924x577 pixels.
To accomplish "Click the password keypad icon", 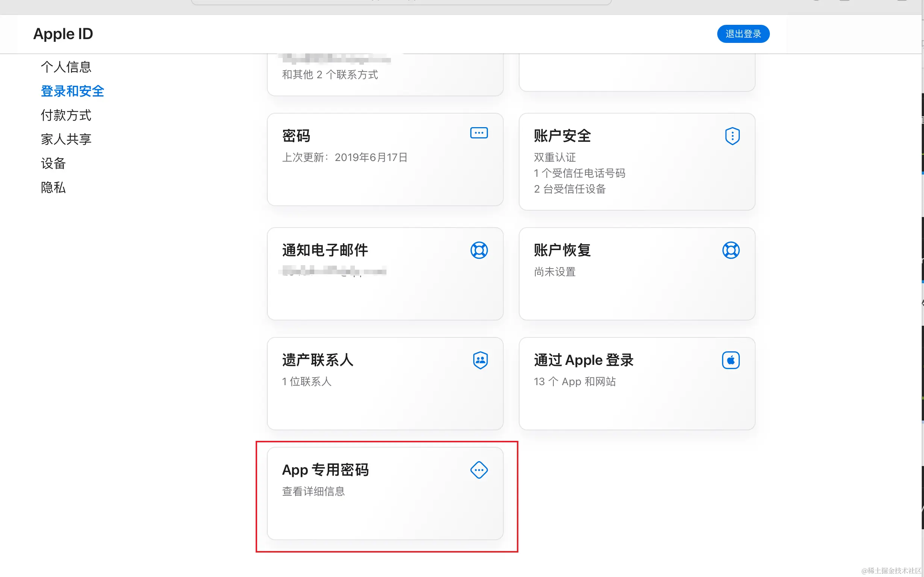I will coord(479,132).
